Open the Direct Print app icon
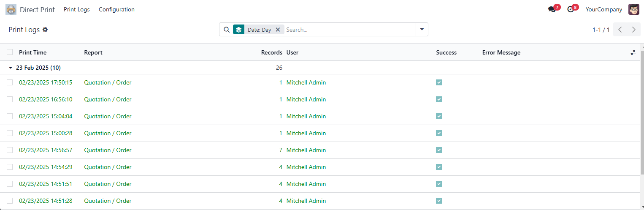The height and width of the screenshot is (210, 644). (11, 9)
